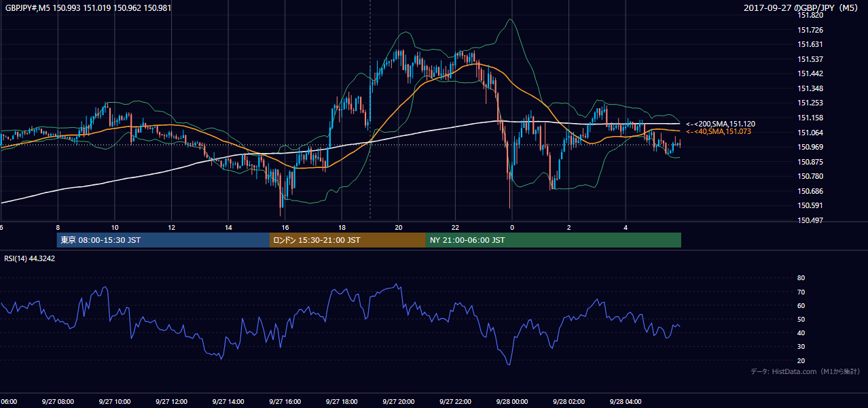Click the bottom time label 9/27 22:00

coord(455,401)
